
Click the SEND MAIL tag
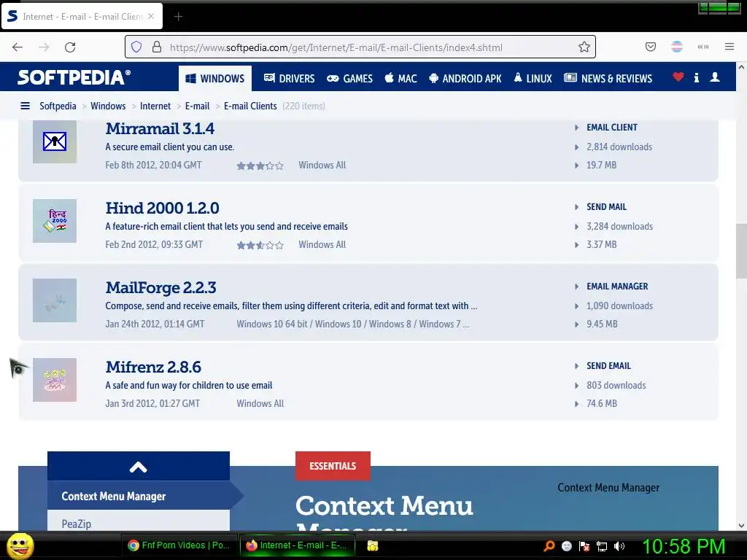pos(606,206)
